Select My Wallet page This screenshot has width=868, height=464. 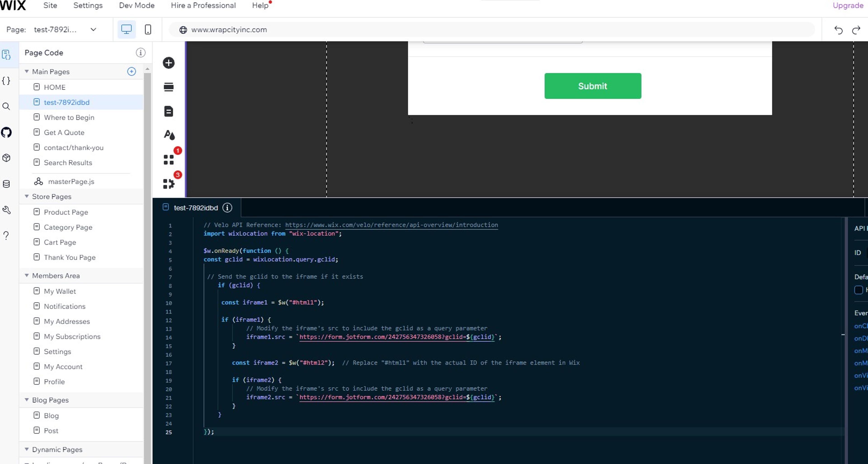(x=81, y=291)
